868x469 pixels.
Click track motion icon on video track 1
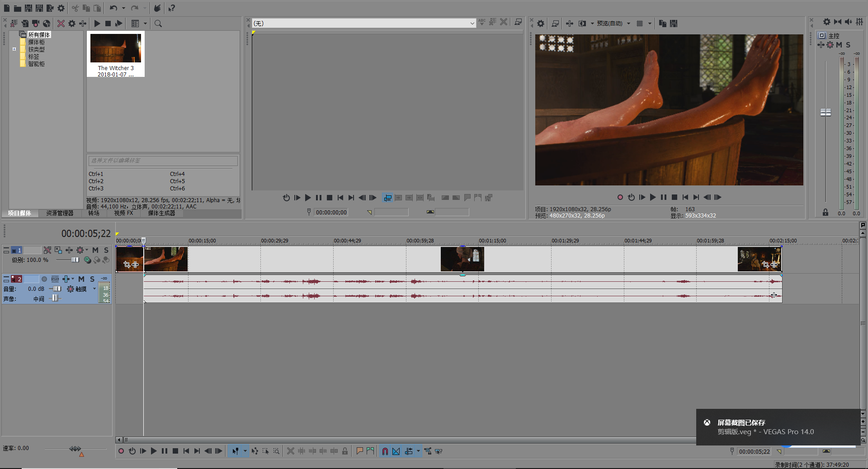click(x=58, y=250)
